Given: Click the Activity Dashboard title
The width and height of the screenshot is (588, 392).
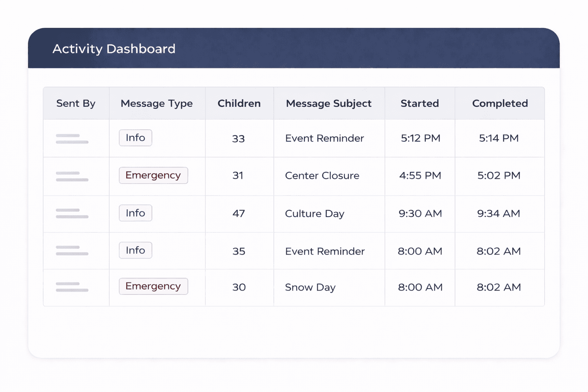Looking at the screenshot, I should [x=114, y=49].
